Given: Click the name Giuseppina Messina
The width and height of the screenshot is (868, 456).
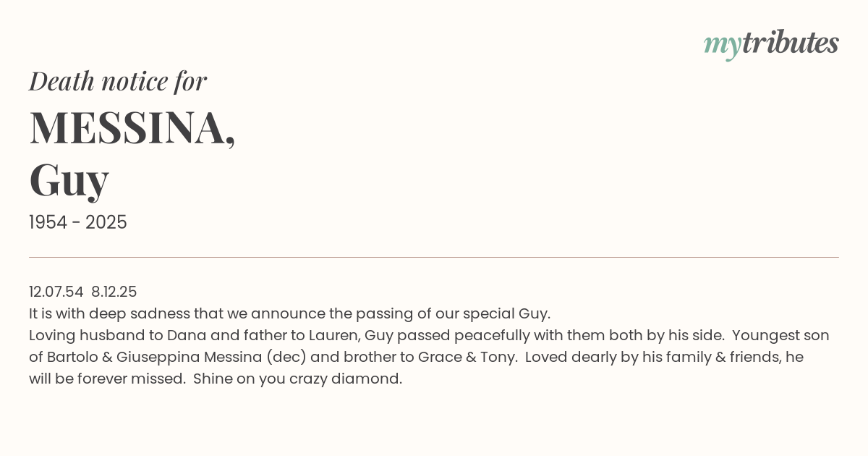Looking at the screenshot, I should [189, 357].
